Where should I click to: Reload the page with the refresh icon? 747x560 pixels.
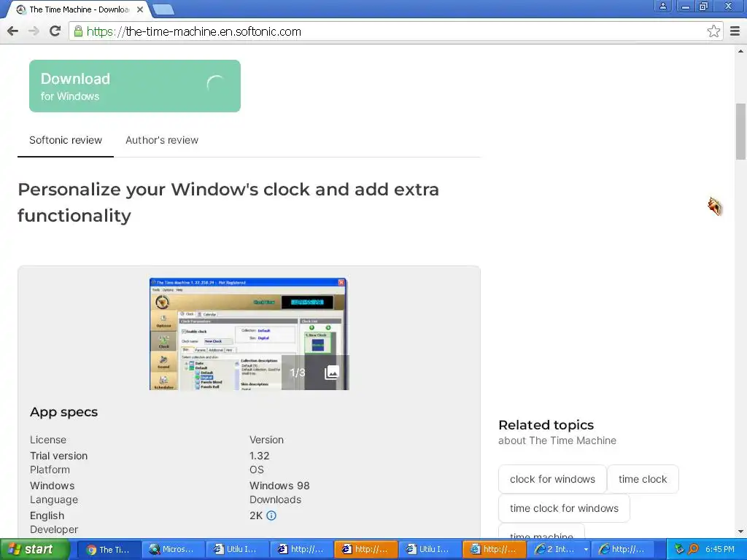[x=55, y=31]
